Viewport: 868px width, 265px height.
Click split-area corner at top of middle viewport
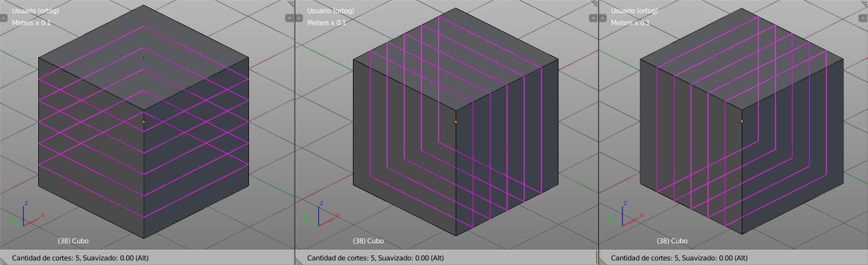tap(594, 3)
